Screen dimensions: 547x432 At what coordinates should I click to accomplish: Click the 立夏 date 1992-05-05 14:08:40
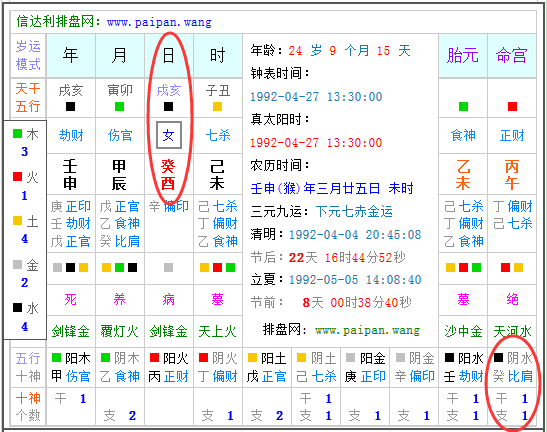[x=355, y=280]
